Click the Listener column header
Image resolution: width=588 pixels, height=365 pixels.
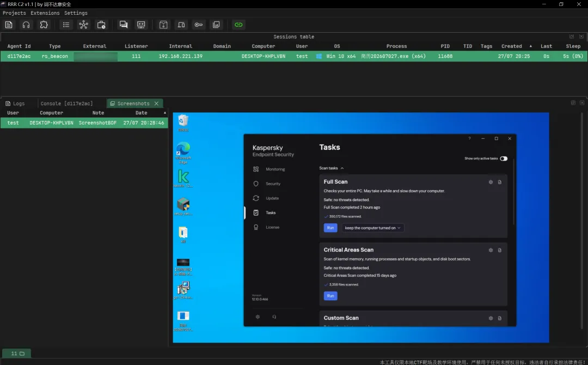pos(136,46)
